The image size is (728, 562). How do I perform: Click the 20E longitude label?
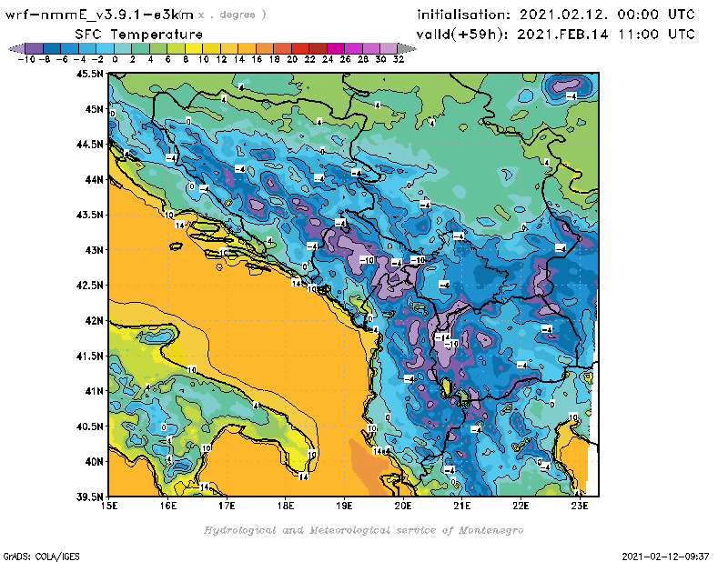pyautogui.click(x=403, y=506)
